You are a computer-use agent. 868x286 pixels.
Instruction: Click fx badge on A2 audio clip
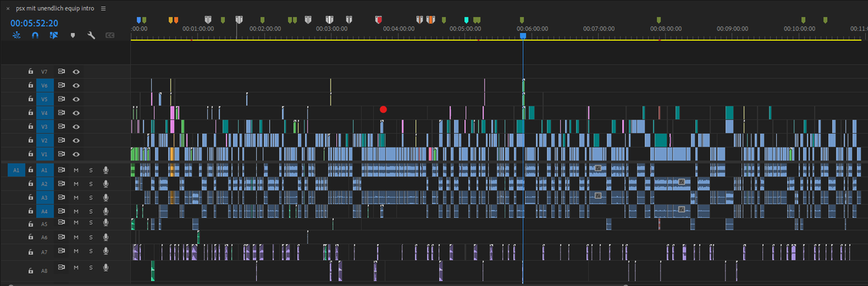point(681,181)
